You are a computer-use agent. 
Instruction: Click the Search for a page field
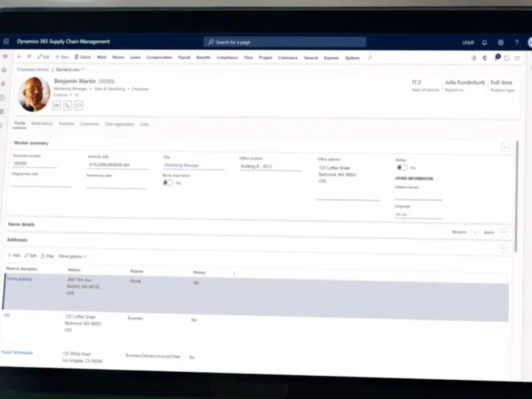(x=285, y=42)
